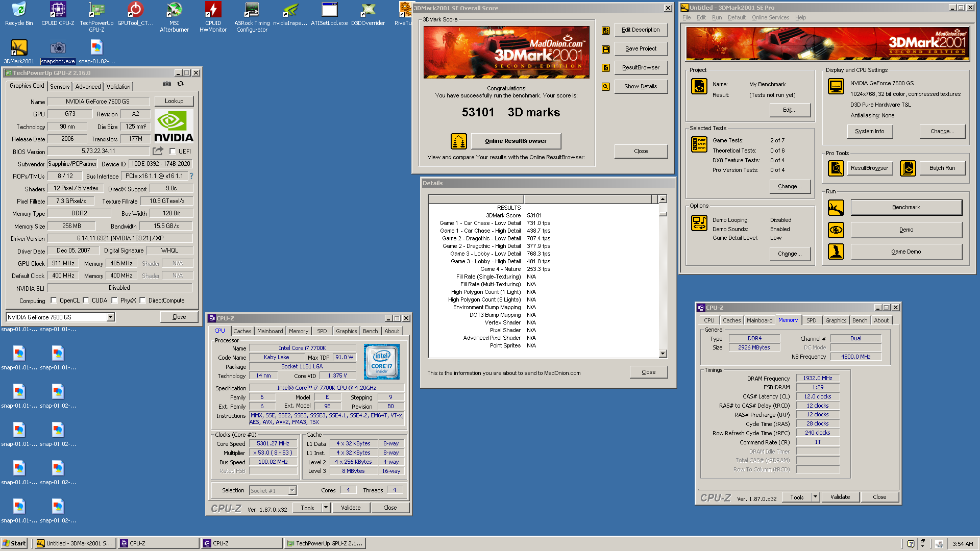This screenshot has width=980, height=551.
Task: Launch ASRock Timing Configurator icon
Action: [x=252, y=17]
